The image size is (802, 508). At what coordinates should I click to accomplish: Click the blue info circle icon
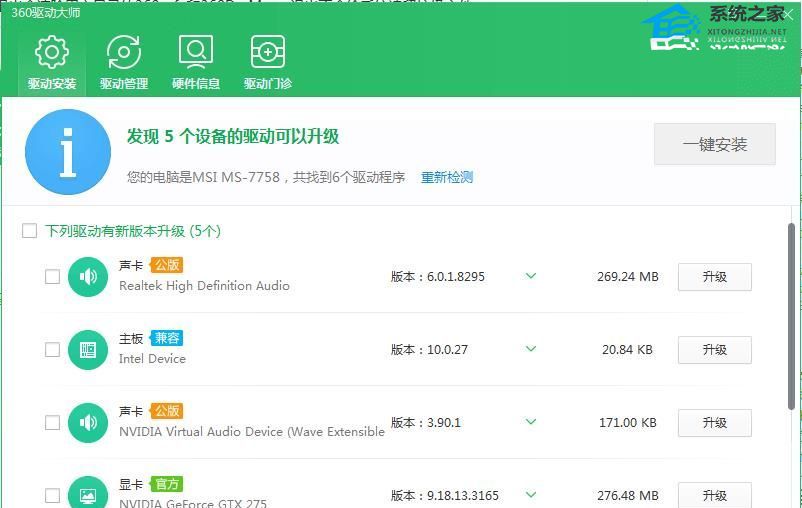coord(68,152)
